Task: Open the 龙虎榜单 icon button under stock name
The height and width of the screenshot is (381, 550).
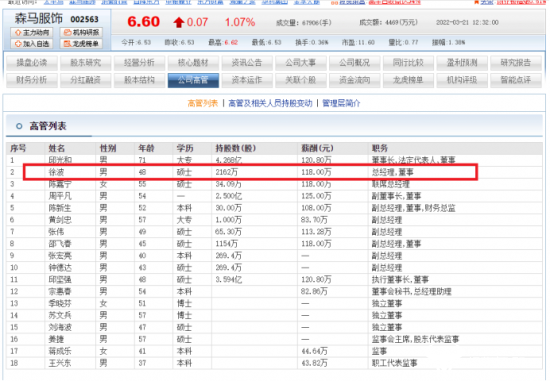Action: 81,44
